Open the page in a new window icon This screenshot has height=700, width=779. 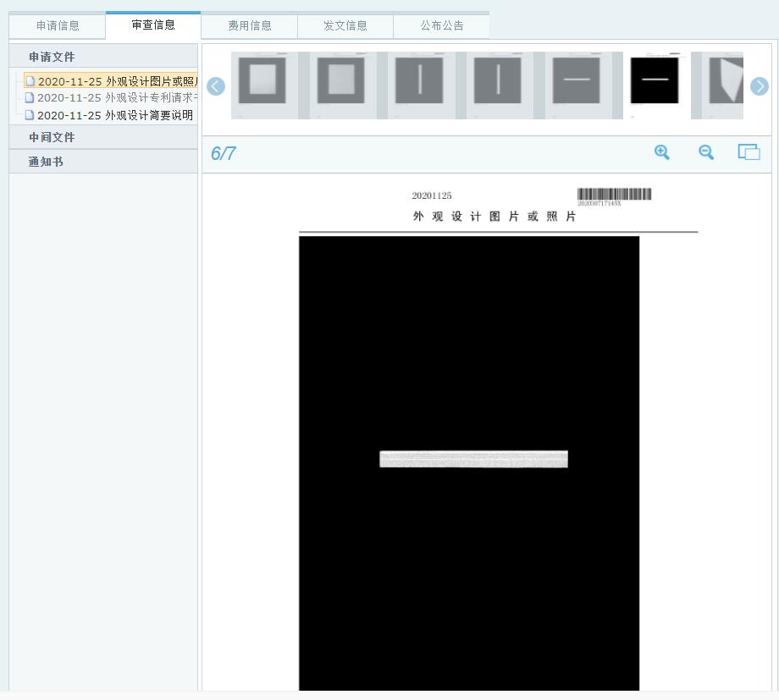[x=749, y=152]
